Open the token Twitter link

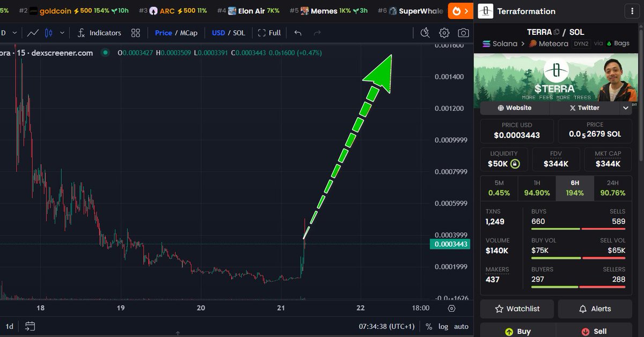(x=584, y=108)
